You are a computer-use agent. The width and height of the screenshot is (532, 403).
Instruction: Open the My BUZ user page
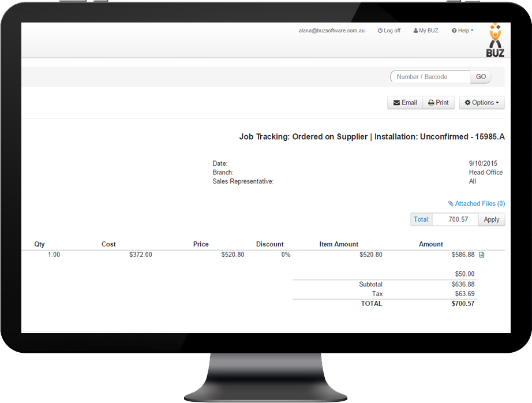tap(426, 31)
